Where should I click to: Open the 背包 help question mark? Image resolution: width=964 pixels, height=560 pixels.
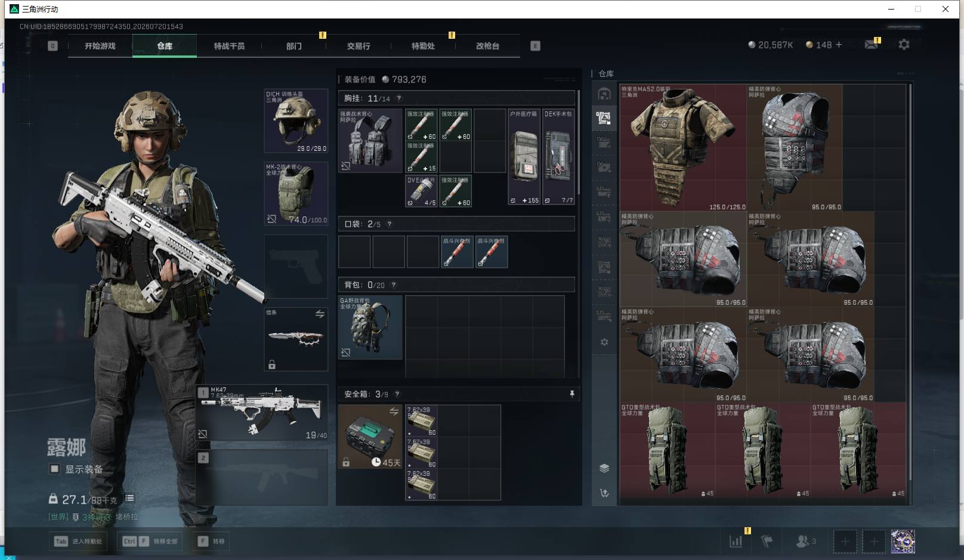(x=393, y=285)
